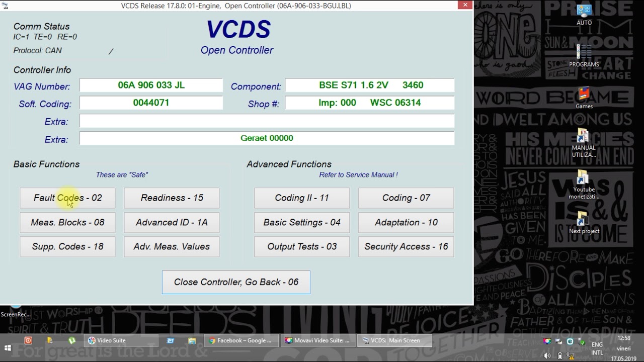Viewport: 644px width, 362px height.
Task: Open the Next project desktop shortcut
Action: 584,223
